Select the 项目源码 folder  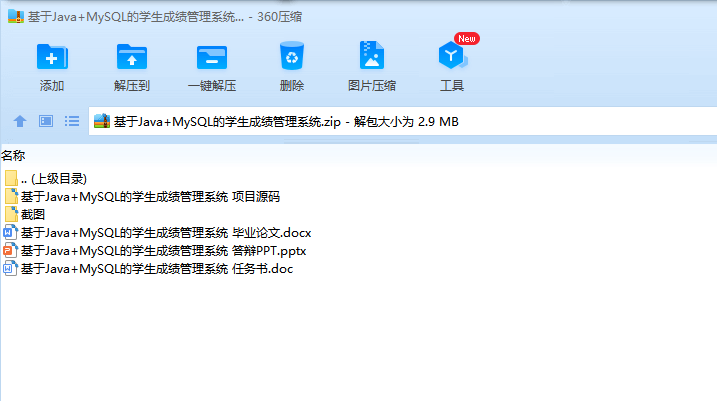tap(142, 197)
